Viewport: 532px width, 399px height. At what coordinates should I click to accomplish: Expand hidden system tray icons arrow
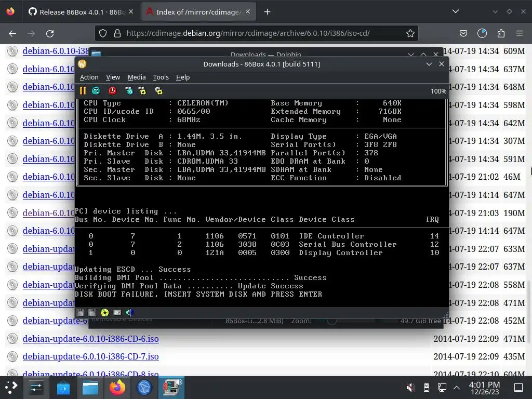(x=457, y=388)
